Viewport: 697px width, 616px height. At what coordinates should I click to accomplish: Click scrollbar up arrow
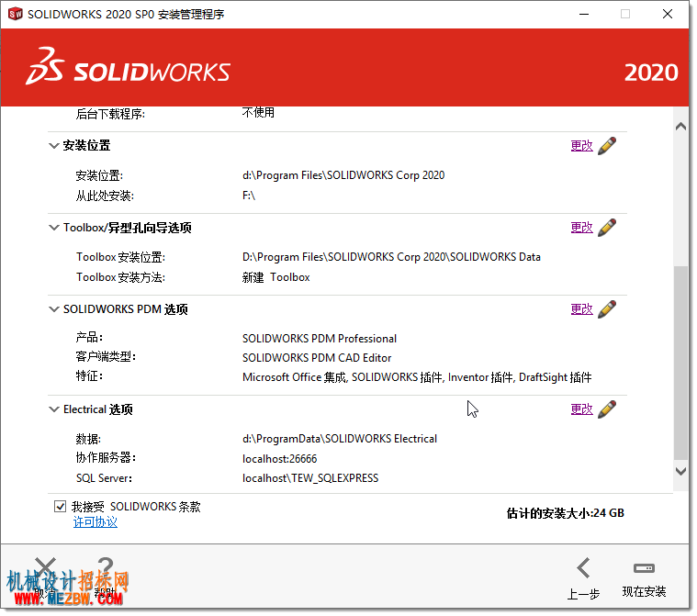[680, 127]
